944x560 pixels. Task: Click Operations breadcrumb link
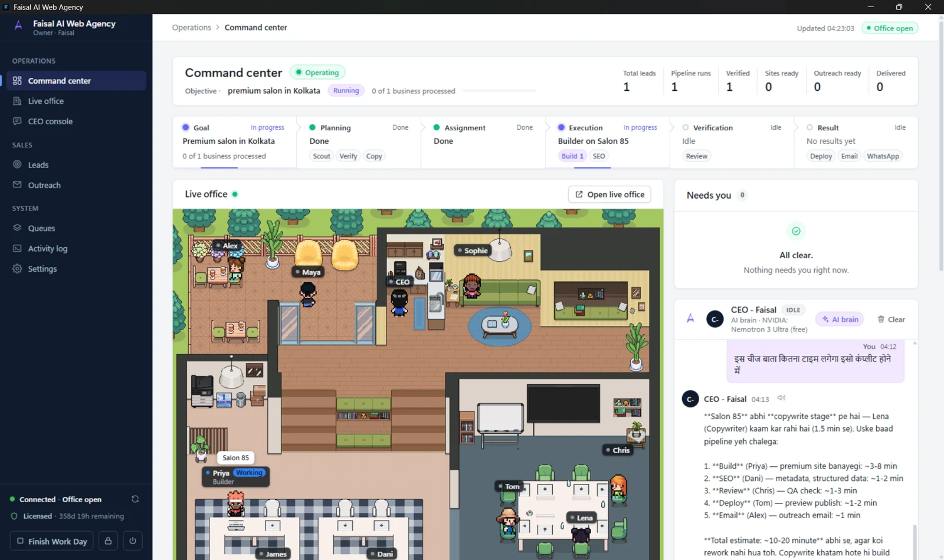tap(191, 28)
